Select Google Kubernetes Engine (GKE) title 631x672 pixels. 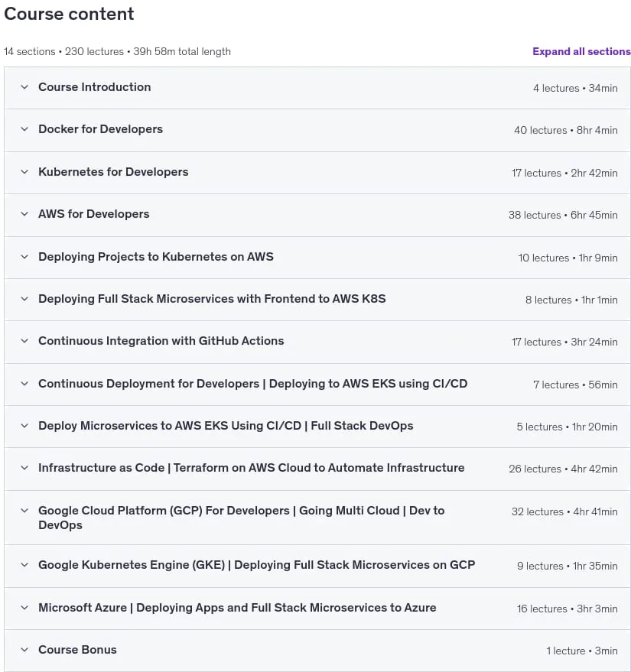(x=257, y=565)
